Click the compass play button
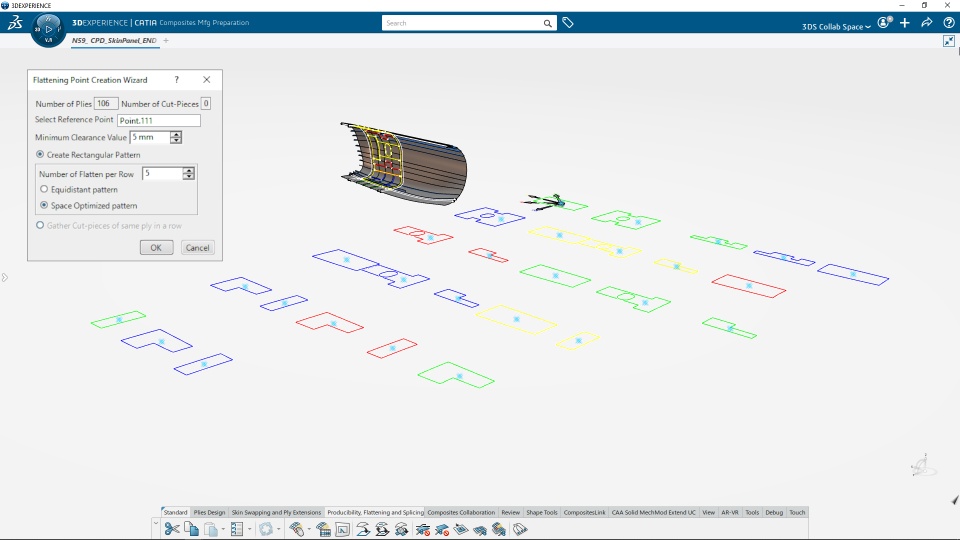 48,29
